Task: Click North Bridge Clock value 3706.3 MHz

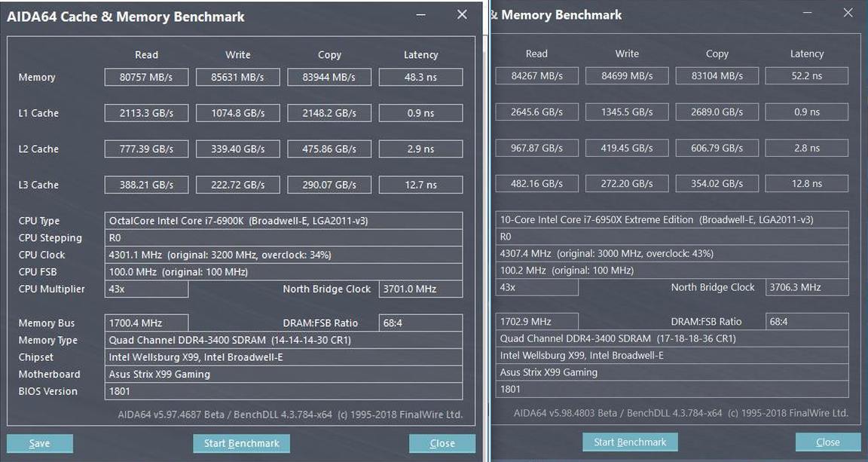Action: pyautogui.click(x=806, y=287)
